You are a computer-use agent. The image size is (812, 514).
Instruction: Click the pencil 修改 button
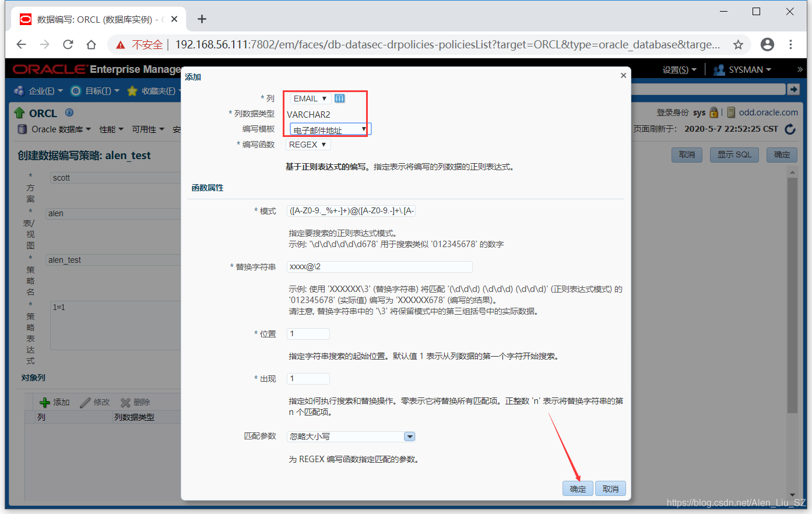coord(94,402)
